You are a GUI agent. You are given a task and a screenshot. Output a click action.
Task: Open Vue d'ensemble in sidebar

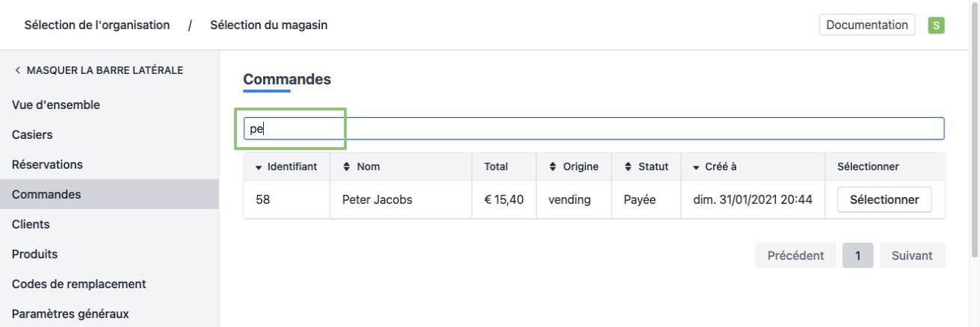pyautogui.click(x=56, y=105)
